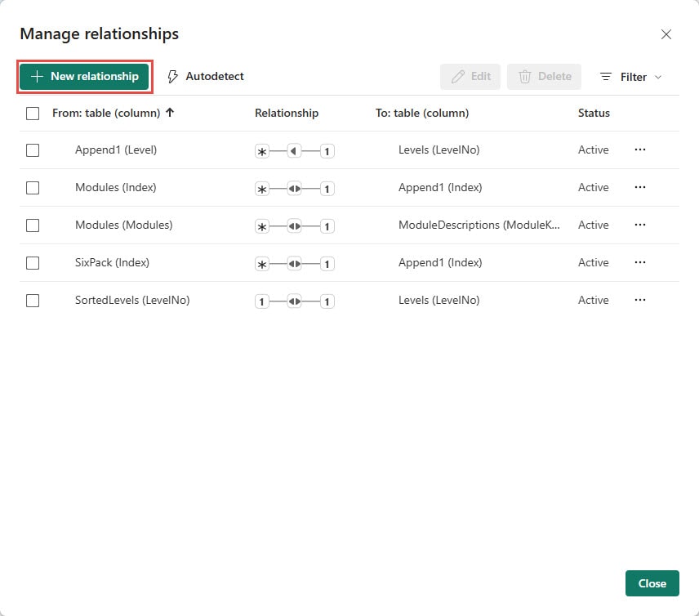Open more options for Modules (Index) row
The height and width of the screenshot is (616, 699).
click(x=640, y=188)
